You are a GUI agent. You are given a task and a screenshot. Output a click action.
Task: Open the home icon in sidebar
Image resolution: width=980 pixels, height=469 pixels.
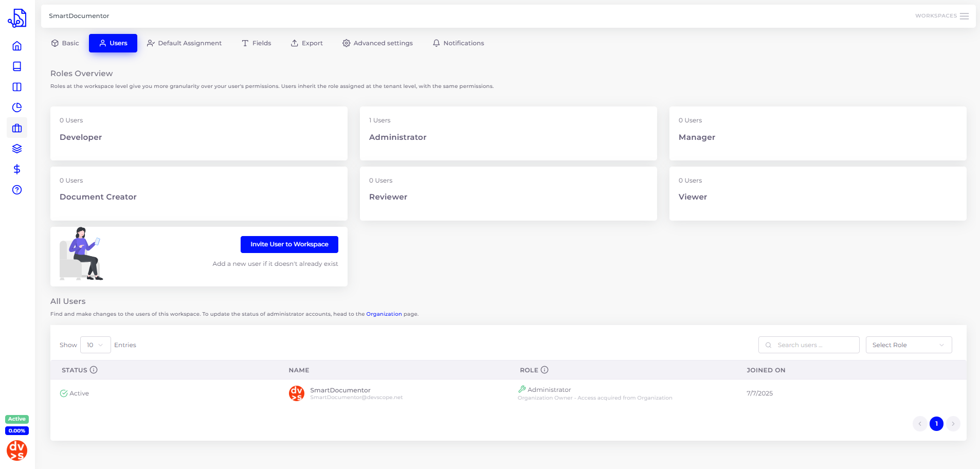click(17, 46)
